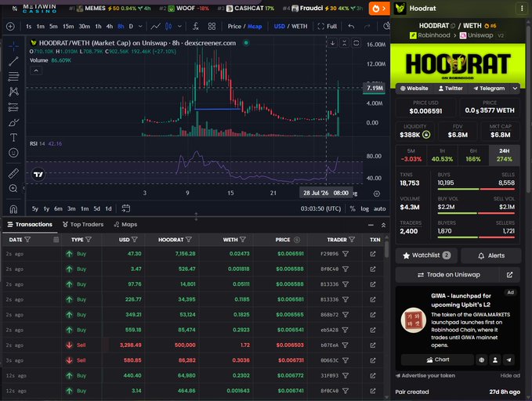Open the WETH column filter
This screenshot has width=532, height=401.
pyautogui.click(x=243, y=240)
